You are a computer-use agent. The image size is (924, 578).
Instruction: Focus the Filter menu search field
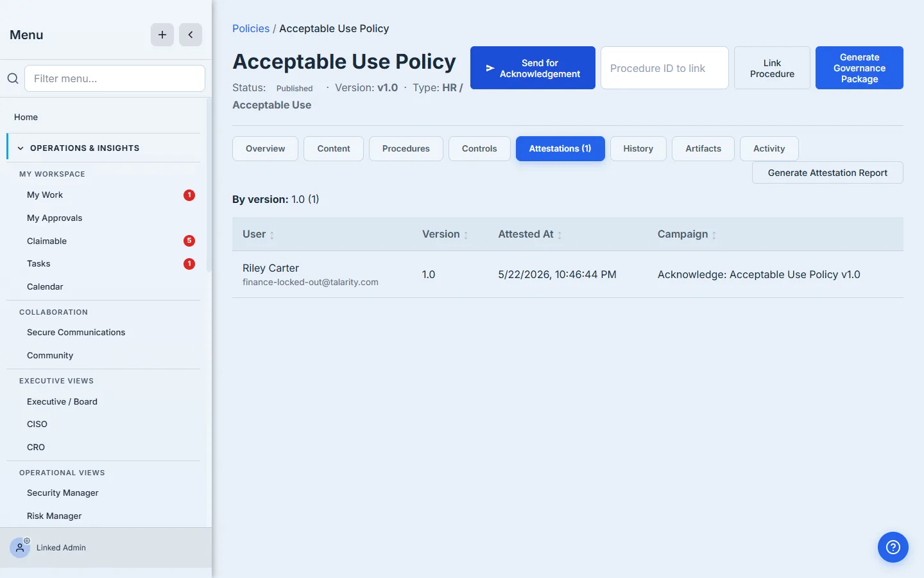pos(115,78)
